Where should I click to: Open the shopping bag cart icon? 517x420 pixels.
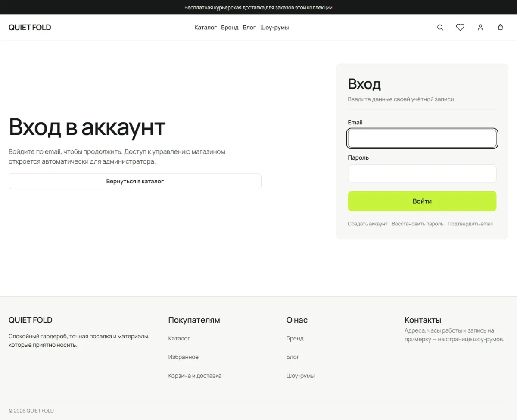click(500, 27)
